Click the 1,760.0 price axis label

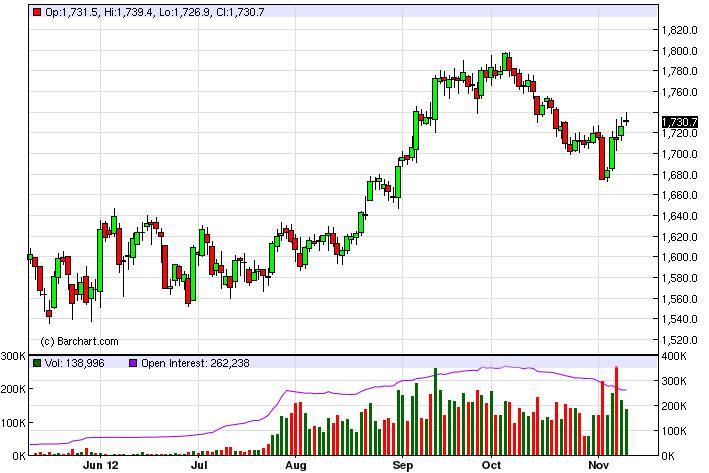coord(680,92)
